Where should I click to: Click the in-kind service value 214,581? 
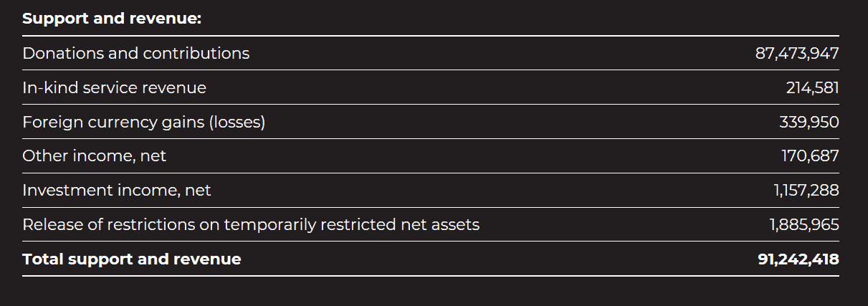point(812,87)
